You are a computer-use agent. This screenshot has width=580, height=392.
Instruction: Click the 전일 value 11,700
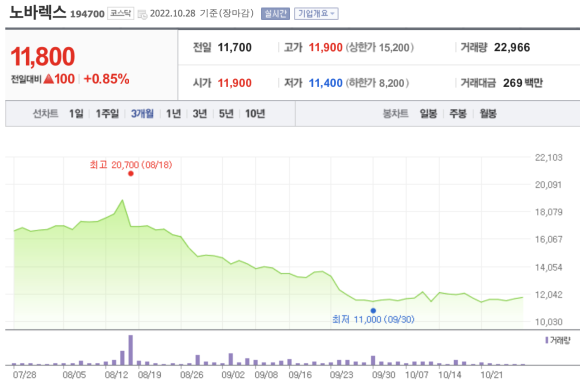point(235,48)
